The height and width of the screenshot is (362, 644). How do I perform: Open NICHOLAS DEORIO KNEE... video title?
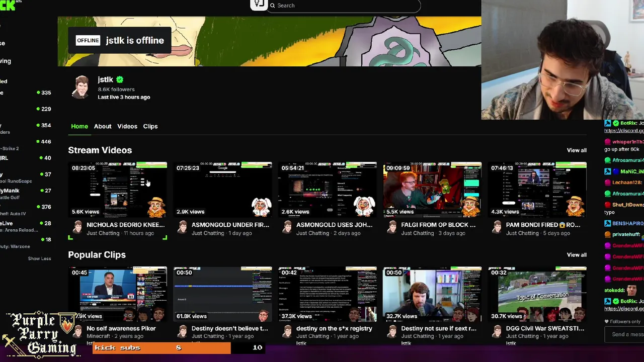[x=125, y=225]
